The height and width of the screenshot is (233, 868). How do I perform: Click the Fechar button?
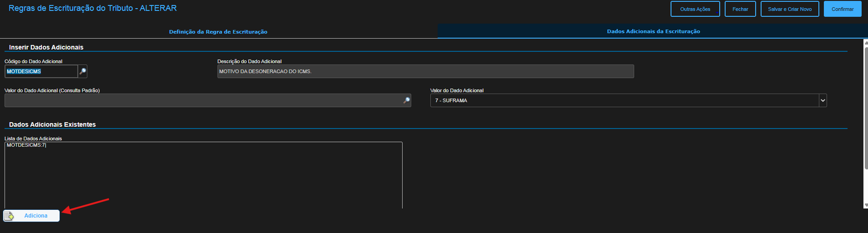pos(740,9)
